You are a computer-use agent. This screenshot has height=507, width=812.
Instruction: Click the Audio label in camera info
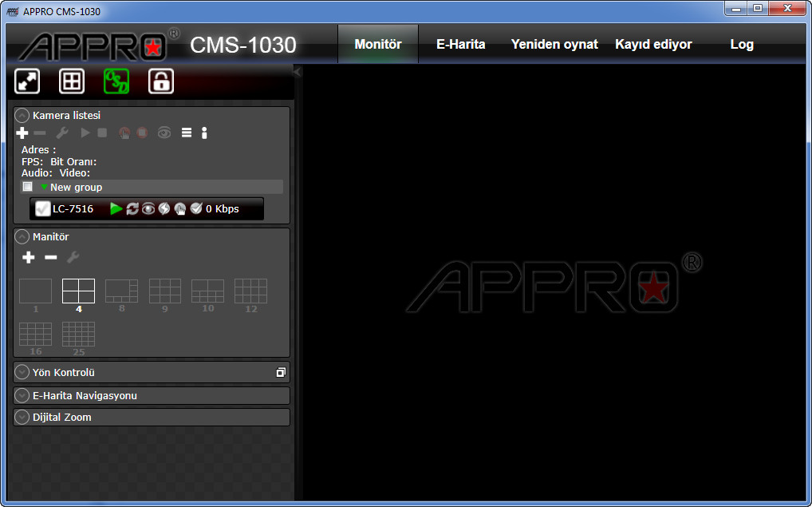coord(37,173)
